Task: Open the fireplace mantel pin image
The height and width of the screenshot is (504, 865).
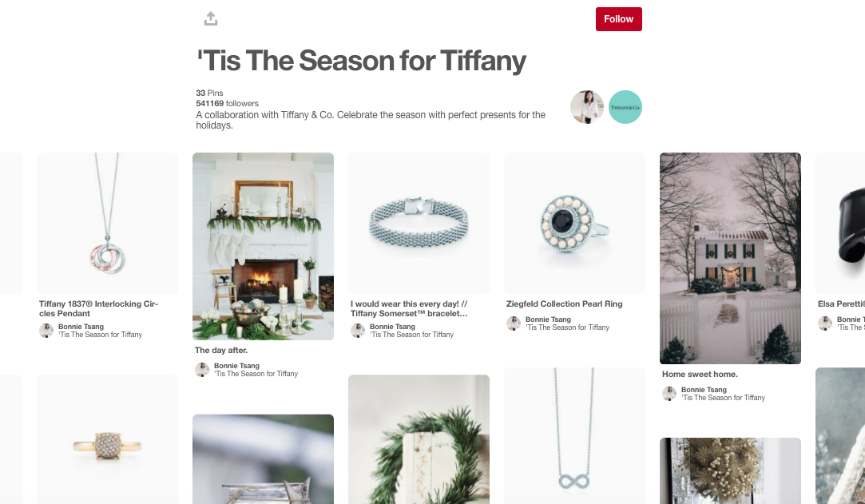Action: tap(263, 247)
